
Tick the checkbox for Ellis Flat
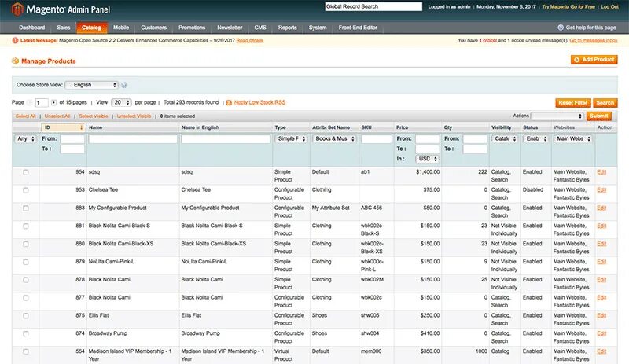pos(26,316)
